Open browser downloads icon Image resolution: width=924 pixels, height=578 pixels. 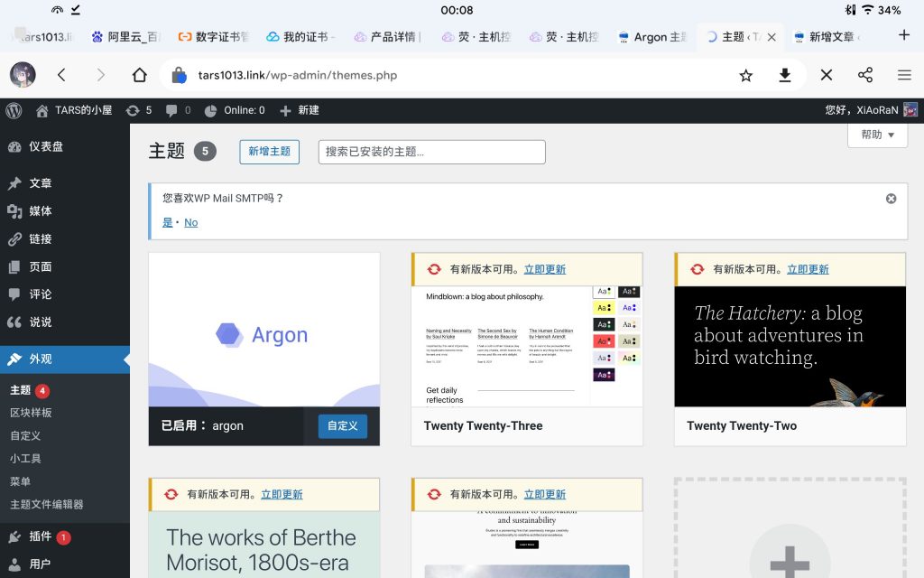click(x=785, y=75)
